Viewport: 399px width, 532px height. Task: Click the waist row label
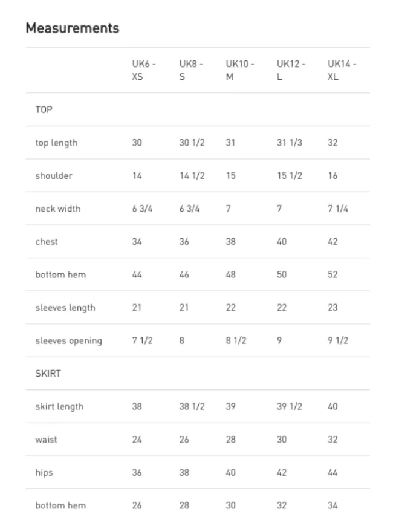point(47,440)
